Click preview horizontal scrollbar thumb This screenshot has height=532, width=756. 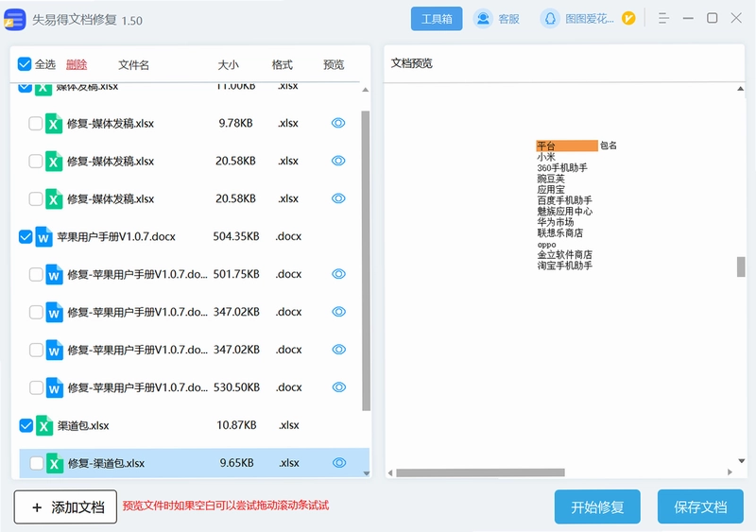[480, 472]
